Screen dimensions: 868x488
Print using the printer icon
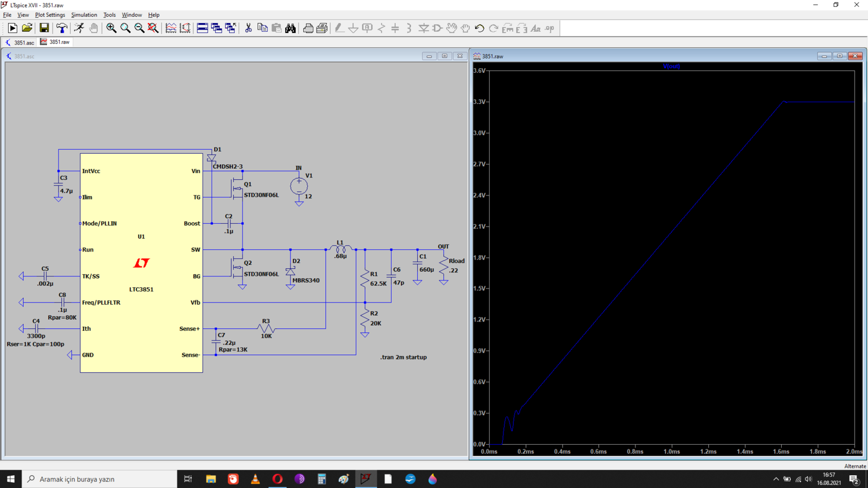coord(308,28)
